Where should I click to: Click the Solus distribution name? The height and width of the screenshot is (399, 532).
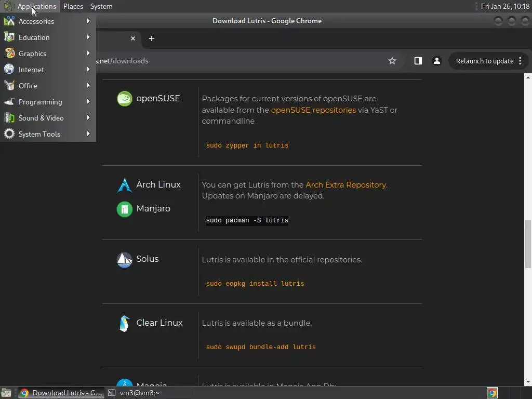point(147,259)
